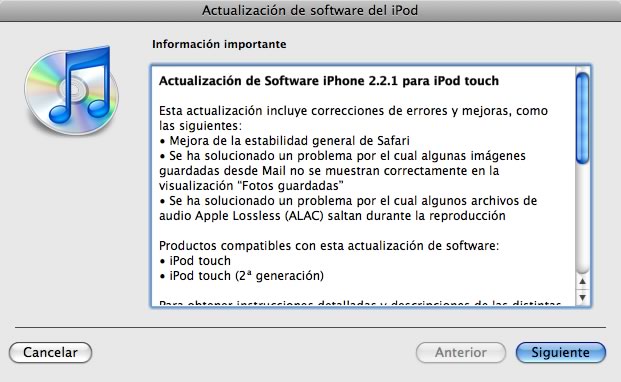Click the partially cut-off bottom text line
This screenshot has height=382, width=621.
point(360,303)
